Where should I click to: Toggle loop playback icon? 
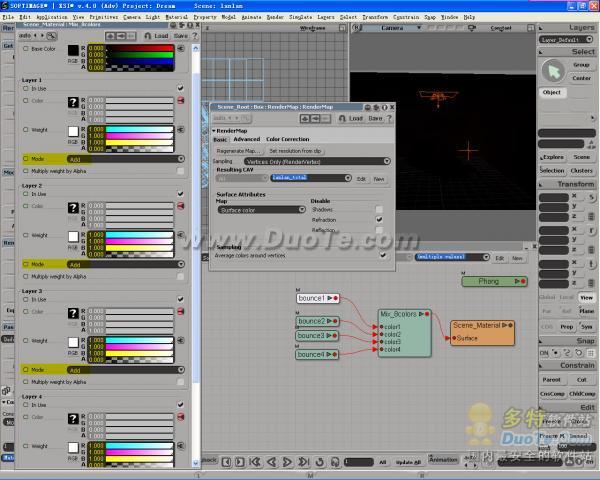point(320,462)
